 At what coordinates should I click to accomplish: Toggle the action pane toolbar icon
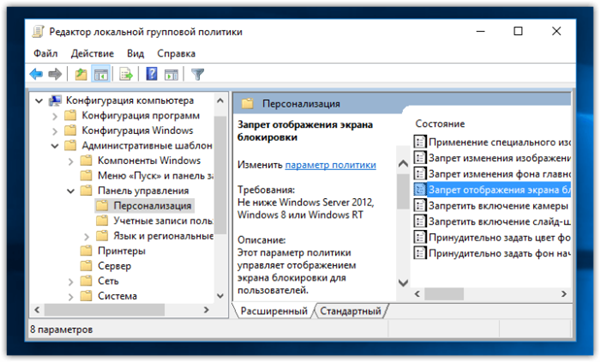[171, 74]
